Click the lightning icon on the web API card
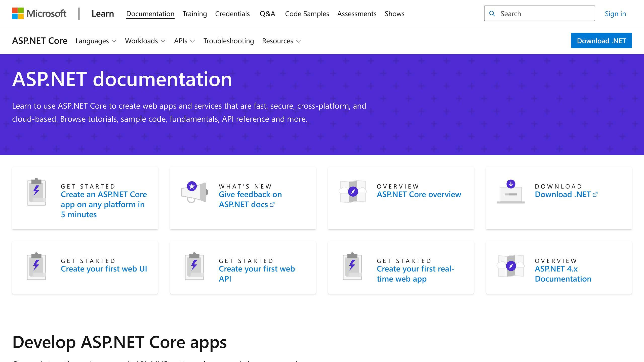 [194, 266]
